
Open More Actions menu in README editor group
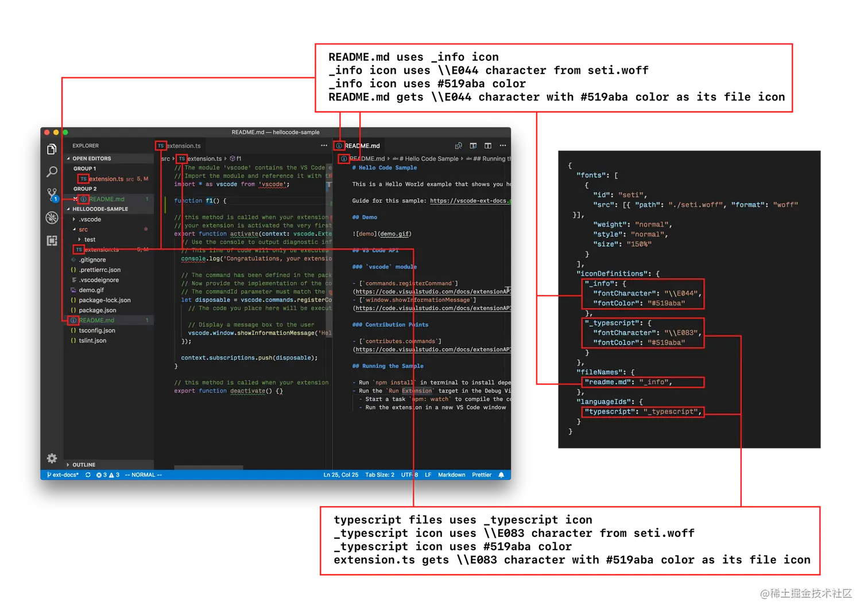[503, 146]
